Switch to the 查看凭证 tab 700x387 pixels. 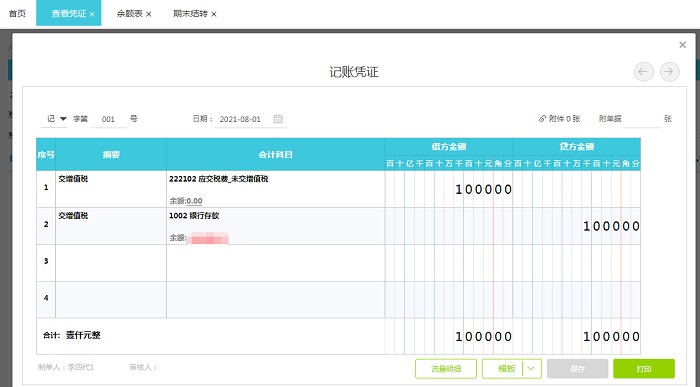coord(68,13)
